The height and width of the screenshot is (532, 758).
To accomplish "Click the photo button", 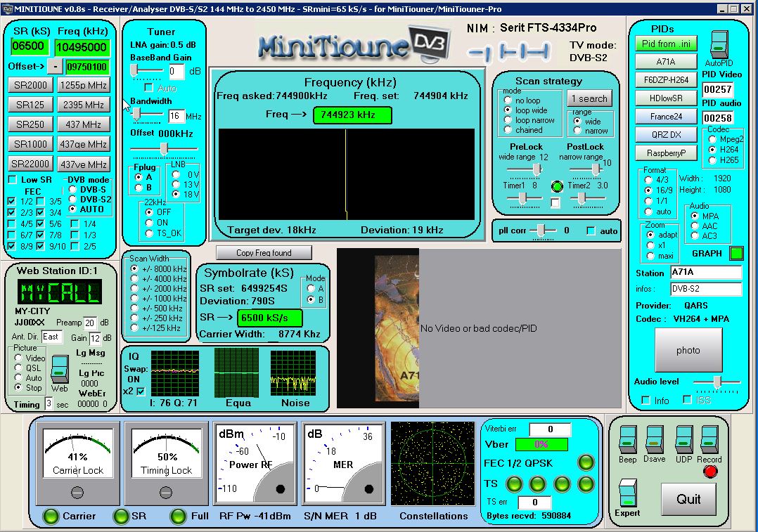I will pos(688,350).
